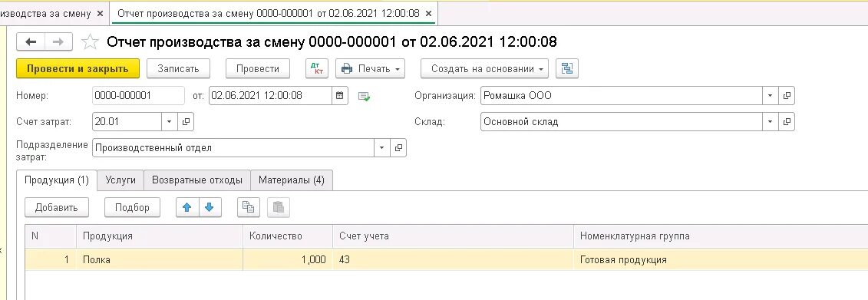Focus the Организация field Ромашка ООО

(622, 96)
